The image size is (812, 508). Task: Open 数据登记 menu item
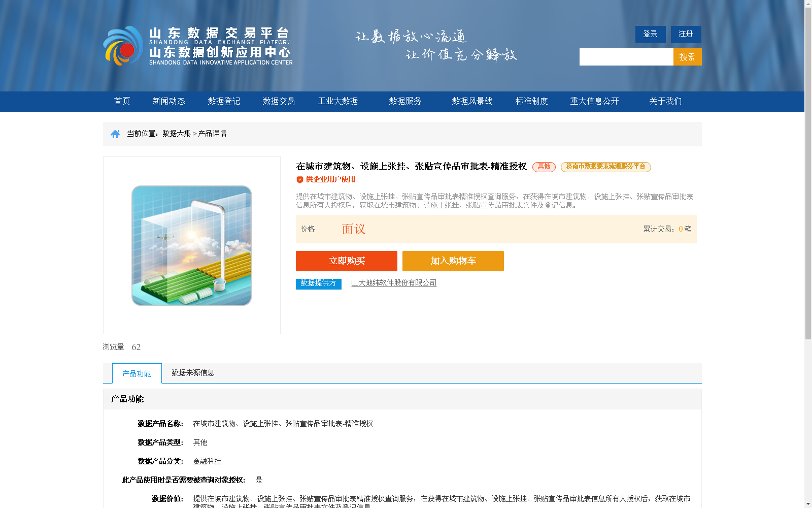[x=224, y=101]
